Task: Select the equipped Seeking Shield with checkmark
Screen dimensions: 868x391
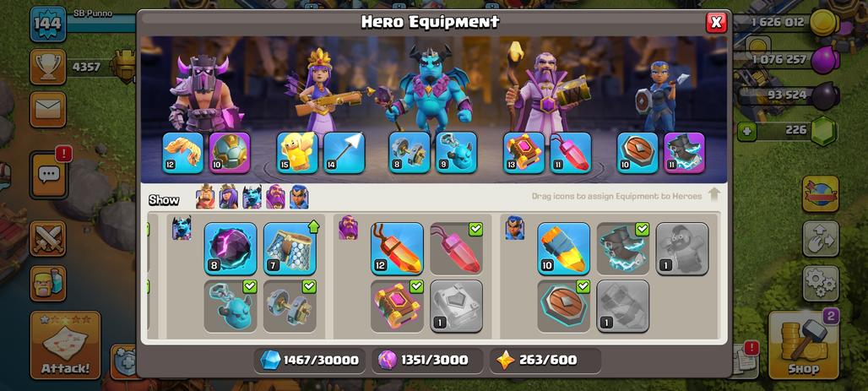Action: (563, 307)
